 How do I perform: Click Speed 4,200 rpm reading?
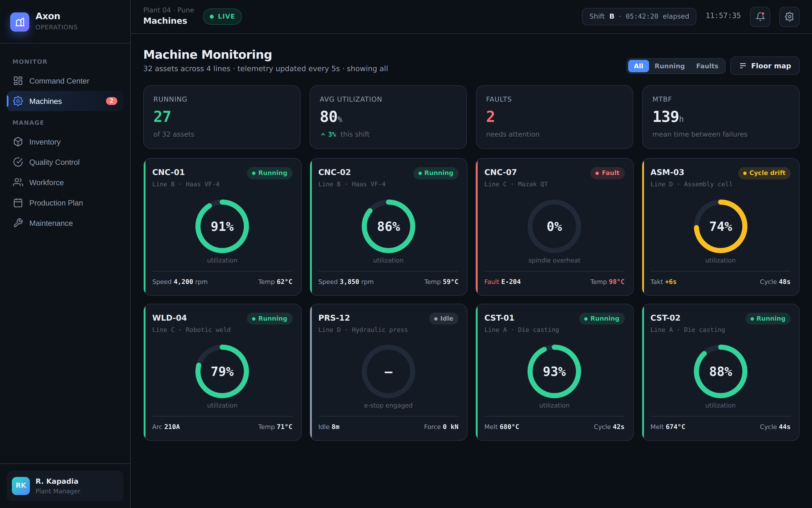coord(180,282)
